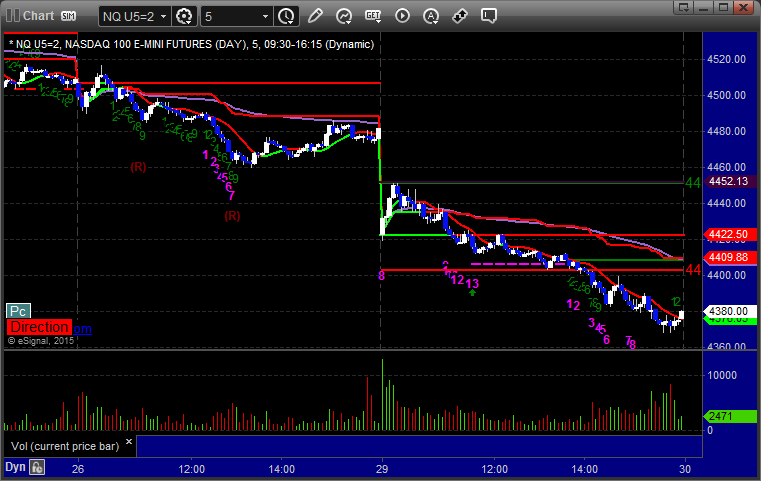Click the red 4409.88 price marker
The width and height of the screenshot is (761, 481).
(728, 257)
